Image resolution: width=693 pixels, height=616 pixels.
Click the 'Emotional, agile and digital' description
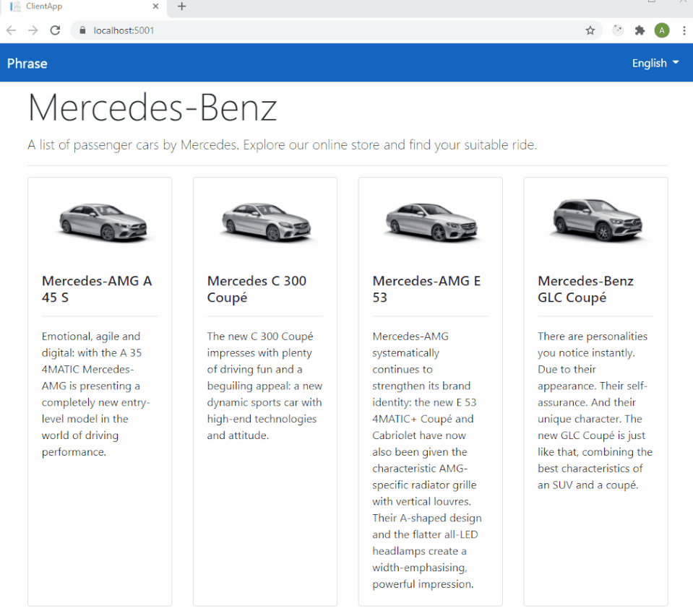coord(96,394)
